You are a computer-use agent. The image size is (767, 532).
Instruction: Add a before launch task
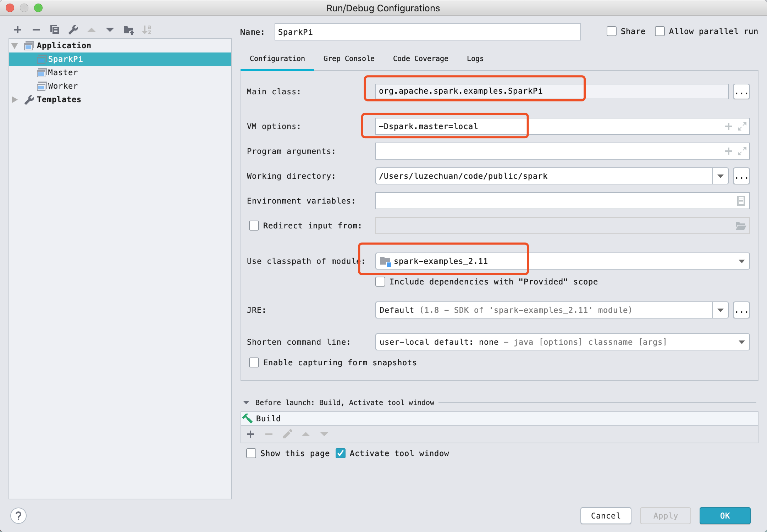pos(250,434)
